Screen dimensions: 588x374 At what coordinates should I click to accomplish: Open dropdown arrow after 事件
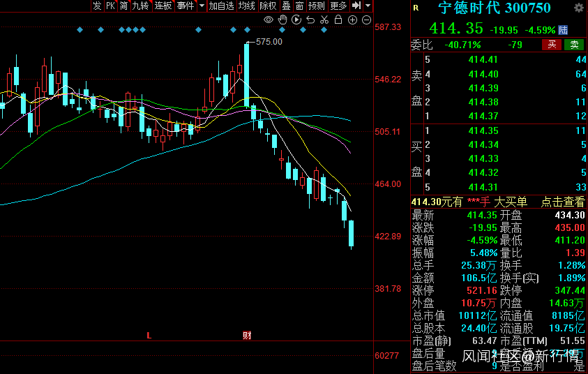pyautogui.click(x=202, y=6)
